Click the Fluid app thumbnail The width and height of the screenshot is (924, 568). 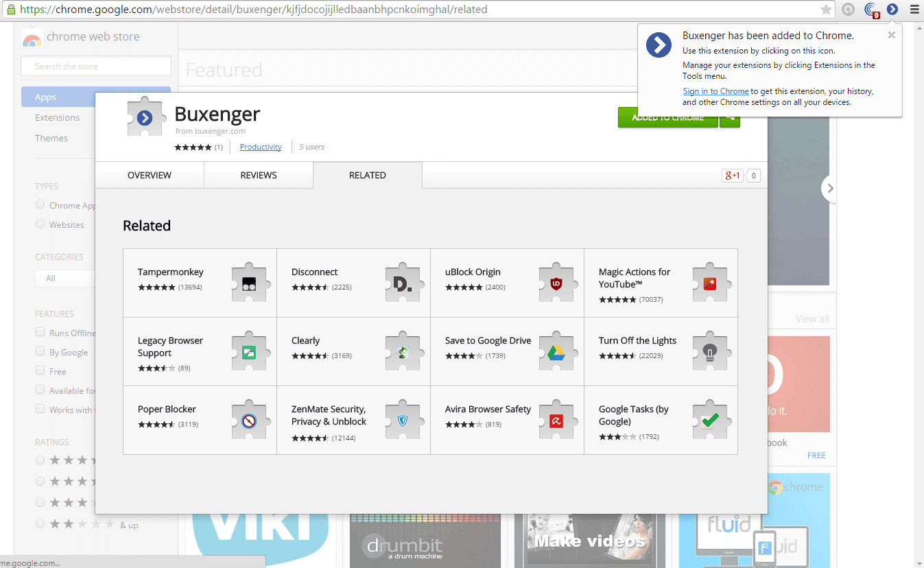(755, 521)
